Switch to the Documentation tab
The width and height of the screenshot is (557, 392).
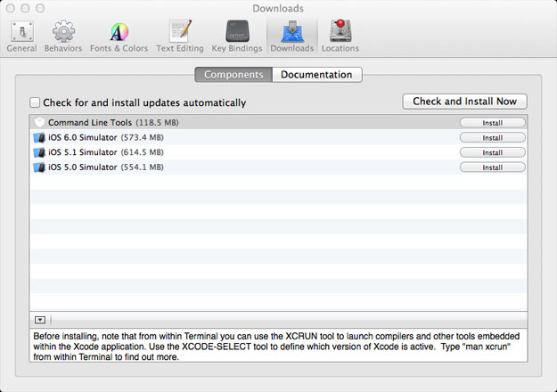point(317,75)
